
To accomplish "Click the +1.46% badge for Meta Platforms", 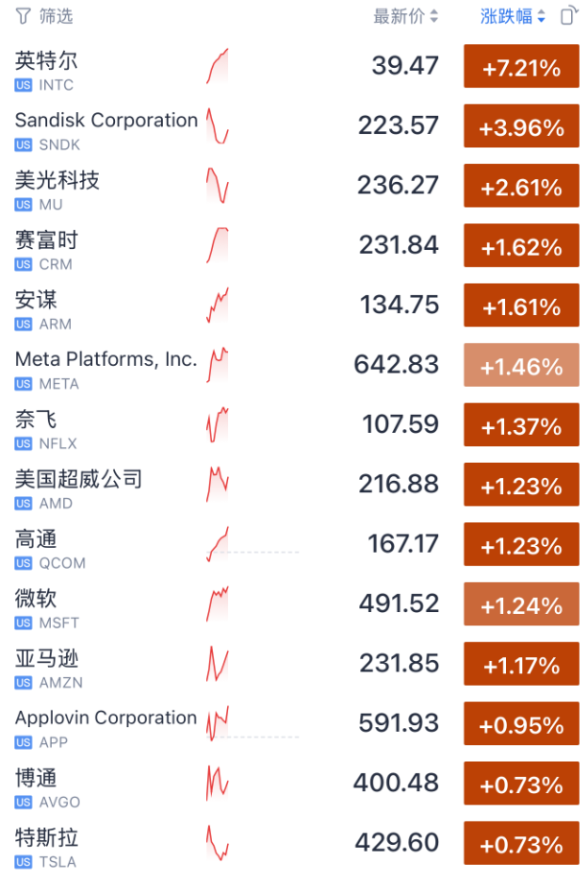I will (521, 366).
